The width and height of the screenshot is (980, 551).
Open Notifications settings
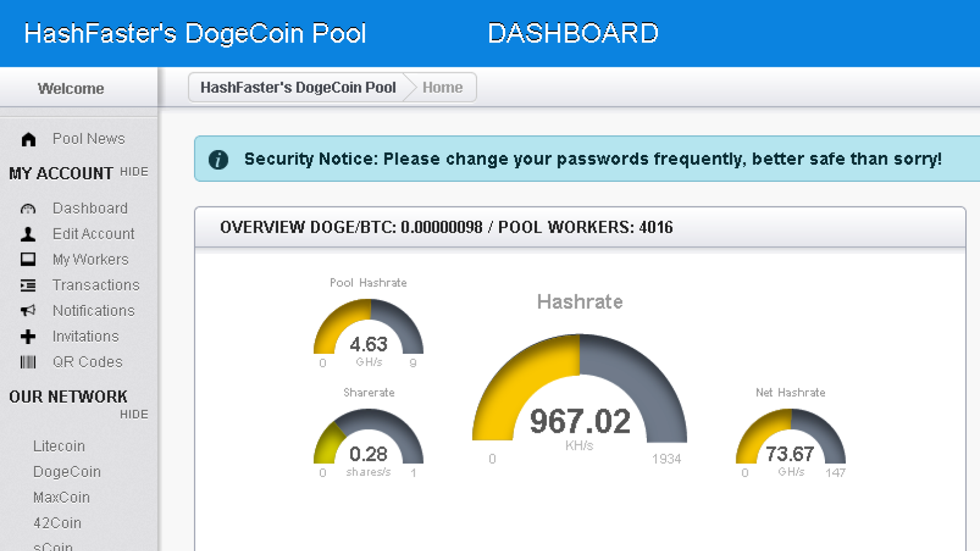click(94, 311)
